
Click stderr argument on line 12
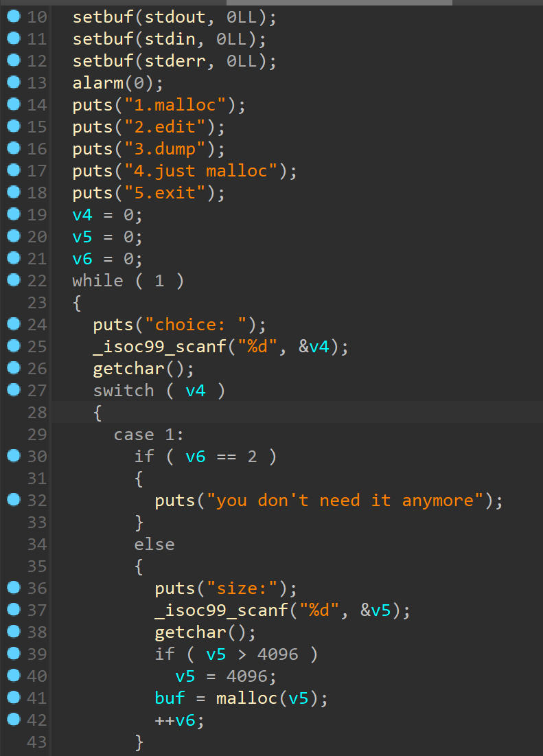175,60
